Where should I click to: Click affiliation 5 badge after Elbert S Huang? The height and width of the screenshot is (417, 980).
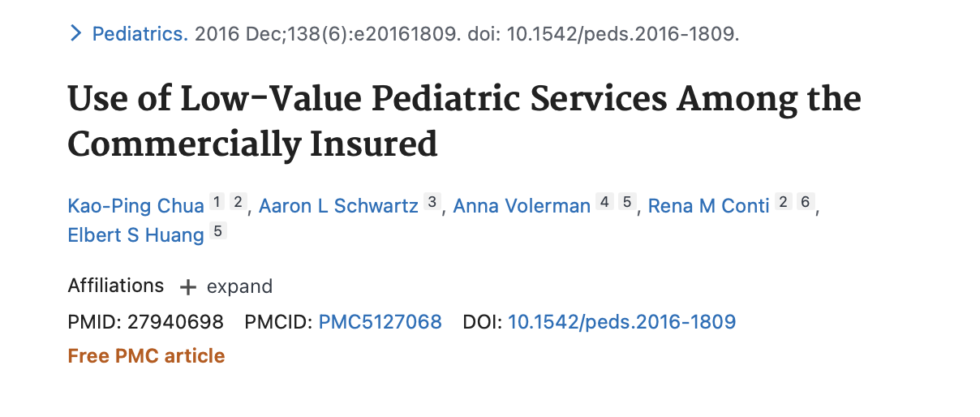pyautogui.click(x=217, y=231)
